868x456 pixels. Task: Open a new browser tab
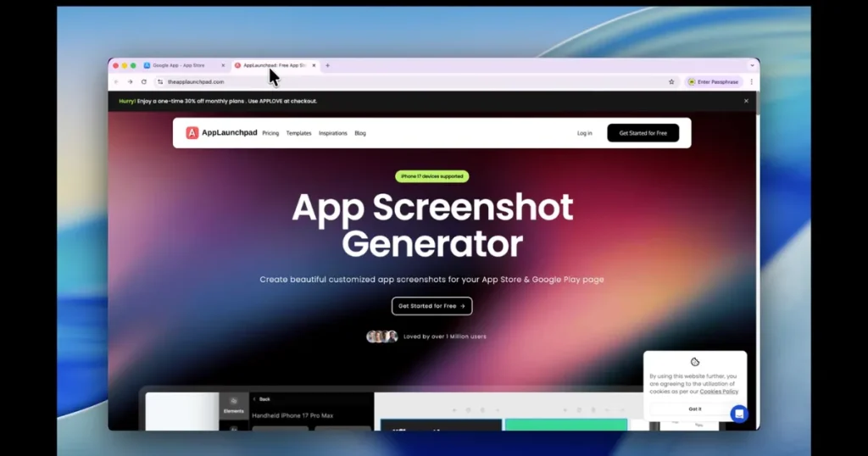click(328, 65)
